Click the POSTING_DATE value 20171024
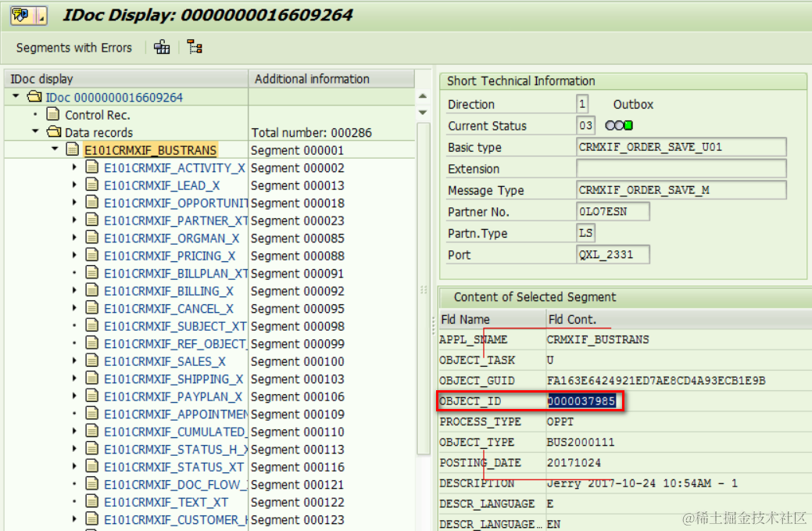 point(574,463)
